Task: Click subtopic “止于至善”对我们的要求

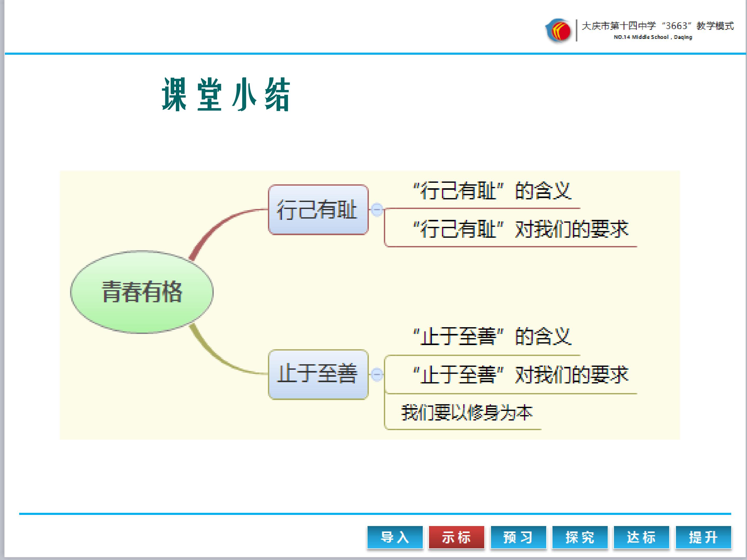Action: coord(521,375)
